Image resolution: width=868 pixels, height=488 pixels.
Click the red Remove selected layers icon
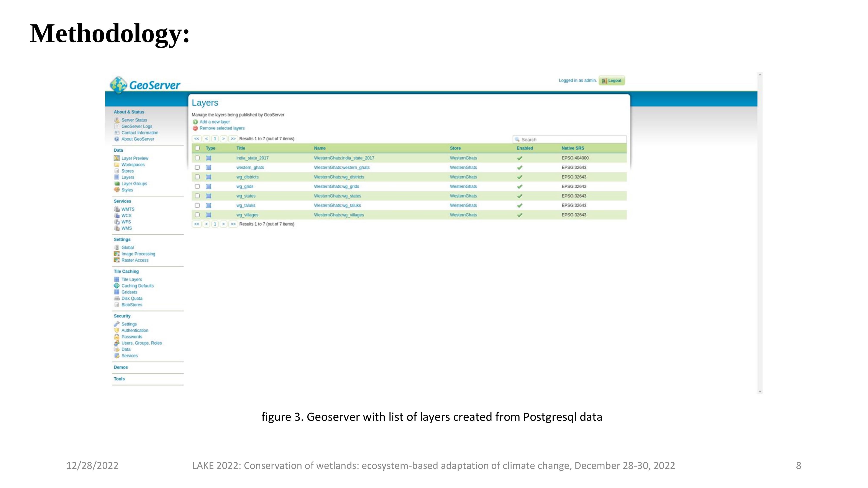tap(195, 128)
